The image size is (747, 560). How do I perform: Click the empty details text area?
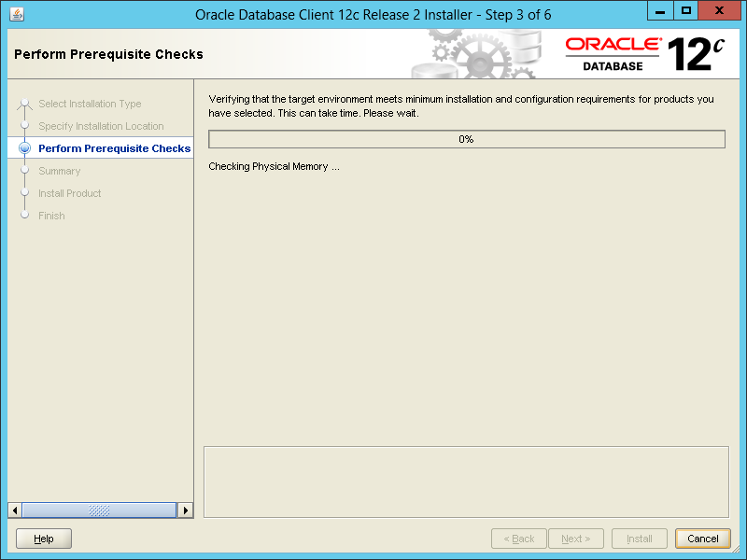point(466,482)
